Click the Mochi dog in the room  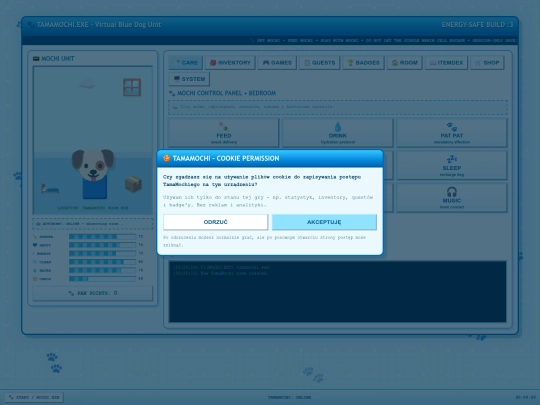(x=93, y=173)
